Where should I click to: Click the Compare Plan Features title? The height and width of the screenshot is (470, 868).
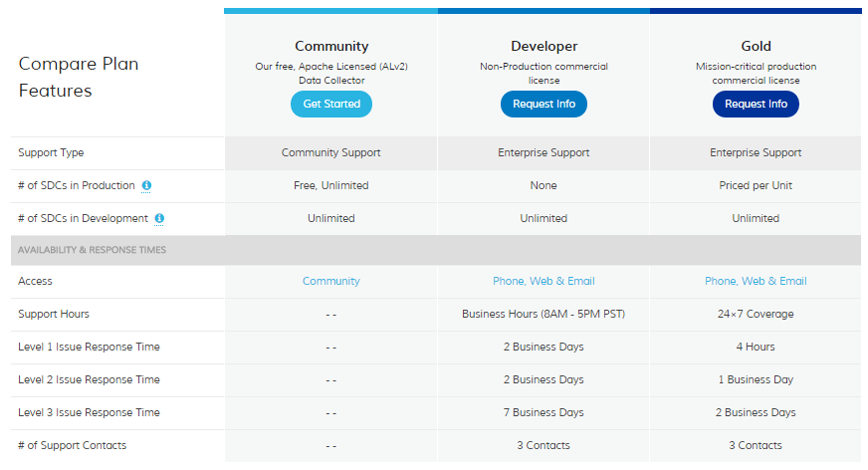pyautogui.click(x=79, y=77)
